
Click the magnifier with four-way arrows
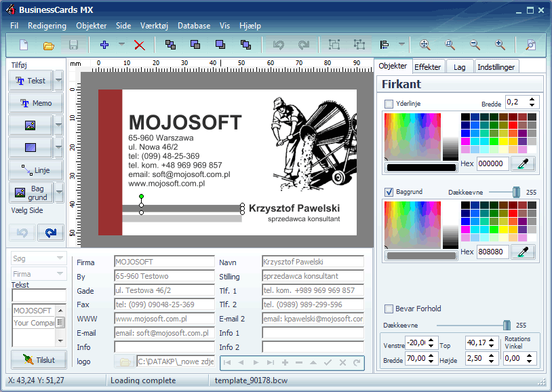click(x=425, y=45)
